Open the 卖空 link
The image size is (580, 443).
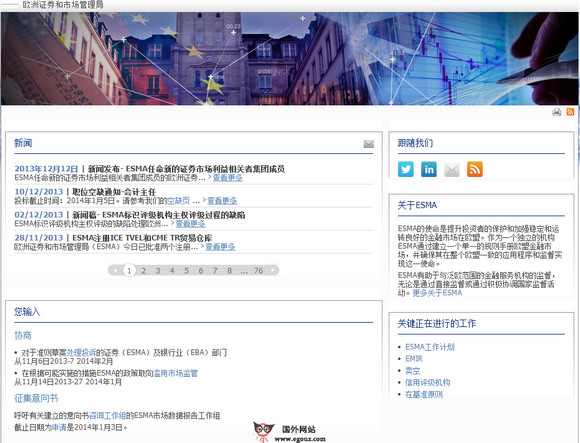(412, 371)
